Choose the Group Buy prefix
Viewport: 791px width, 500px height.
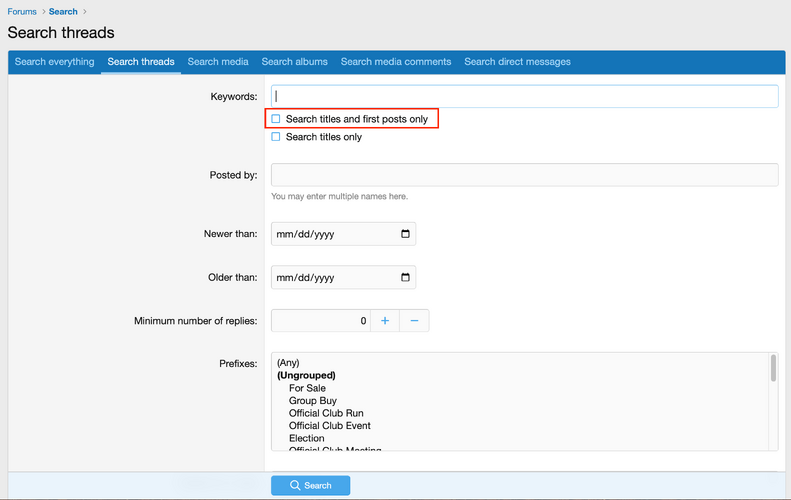click(x=313, y=401)
